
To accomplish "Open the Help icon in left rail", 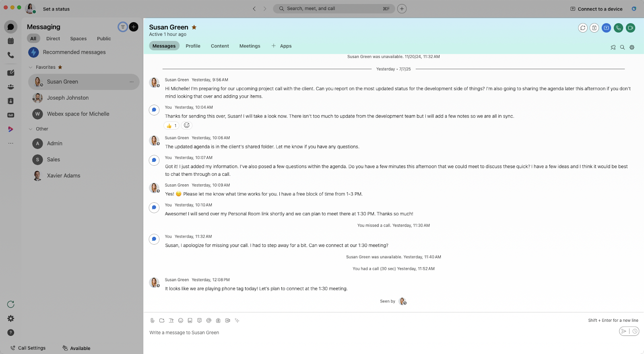I will tap(11, 333).
